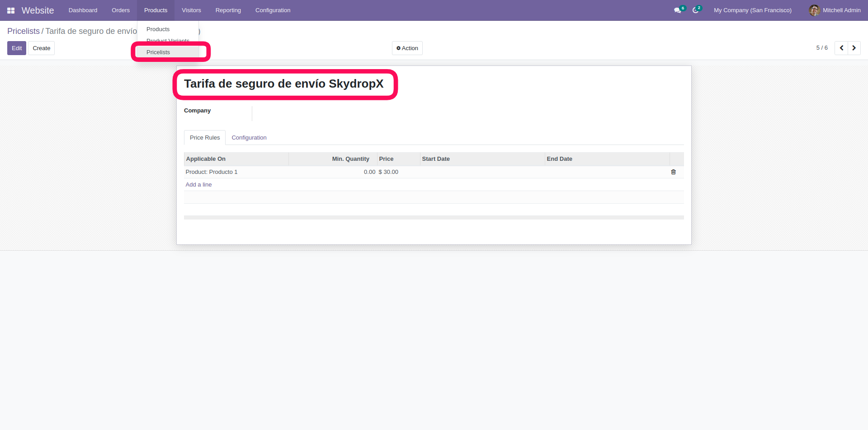Open the conversations chat icon
Screen dimensions: 868x430
coord(677,10)
